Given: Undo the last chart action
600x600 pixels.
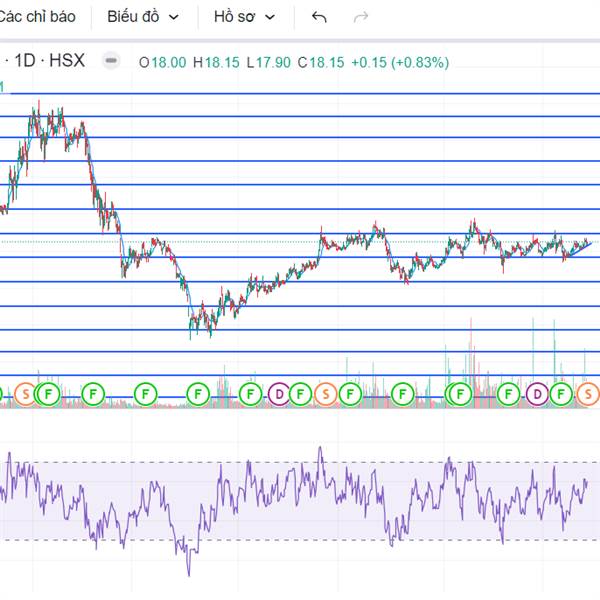Looking at the screenshot, I should (319, 17).
